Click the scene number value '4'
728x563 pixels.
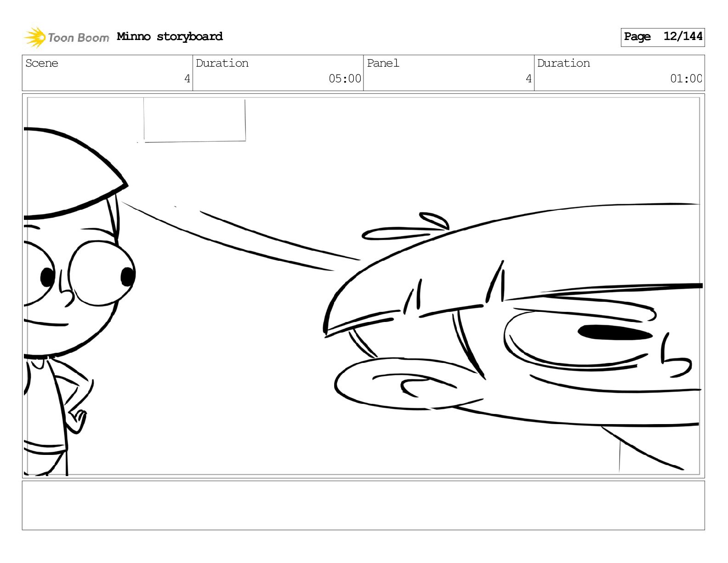click(187, 79)
